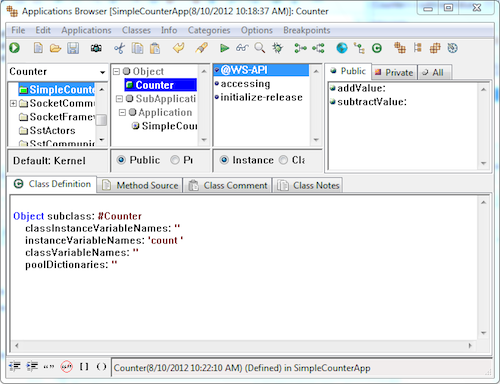Click the small hierarchy tree icon
The height and width of the screenshot is (384, 500).
(359, 48)
